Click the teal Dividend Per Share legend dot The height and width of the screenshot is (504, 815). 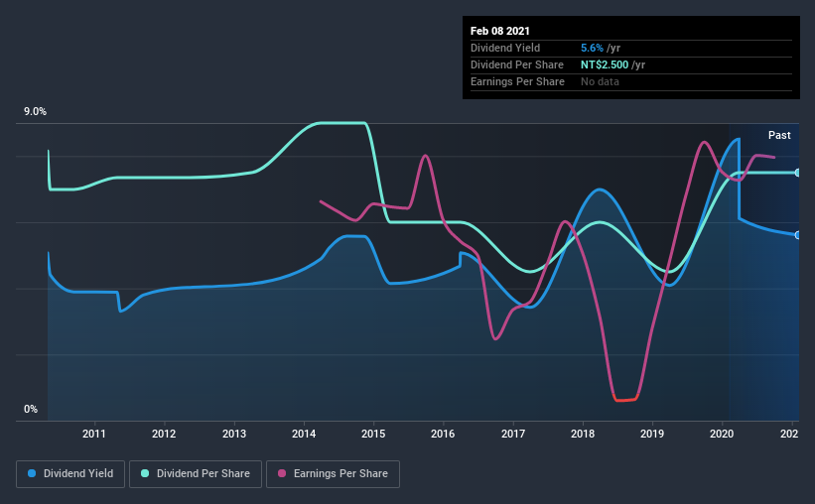pos(145,473)
